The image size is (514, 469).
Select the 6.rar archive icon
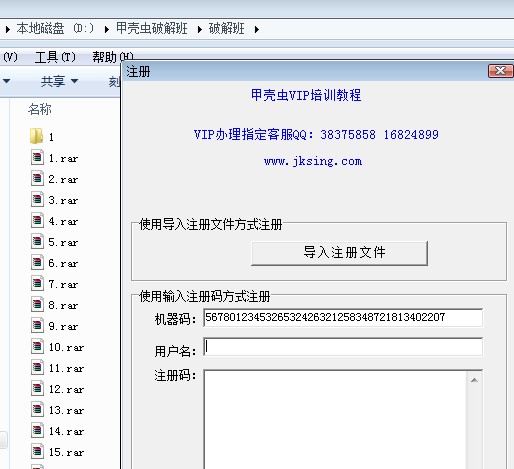point(37,263)
